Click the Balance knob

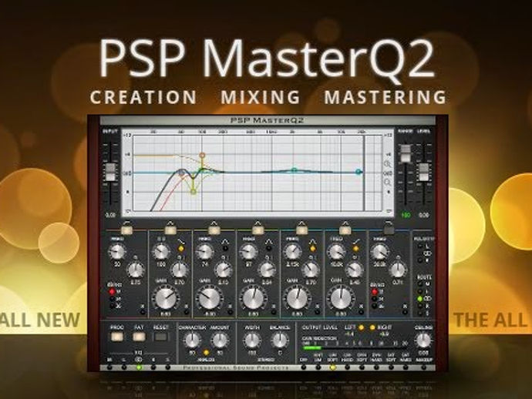point(280,340)
